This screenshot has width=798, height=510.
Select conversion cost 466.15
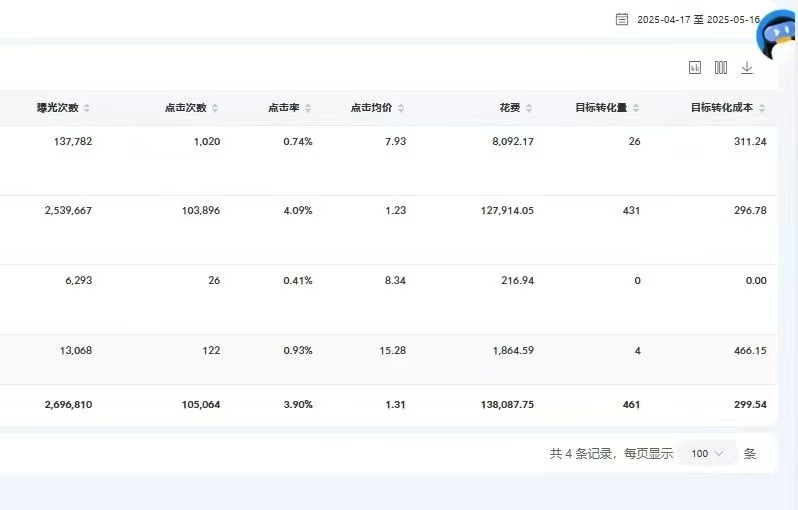tap(750, 350)
